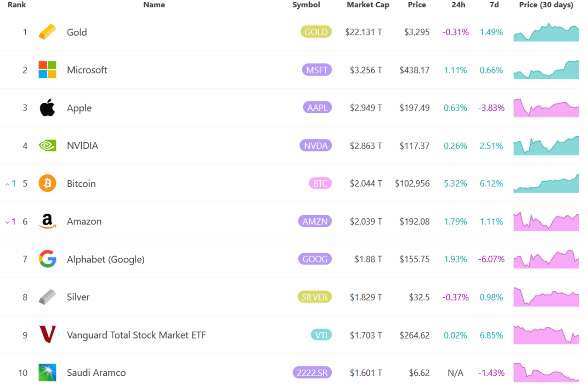
Task: Open the Apple company link
Action: click(x=79, y=108)
